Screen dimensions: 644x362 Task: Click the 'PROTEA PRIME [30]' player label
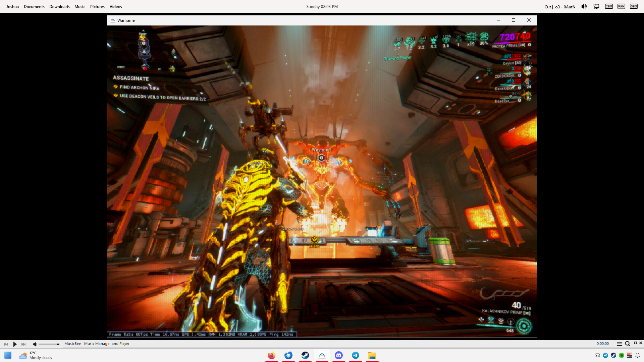click(x=508, y=46)
